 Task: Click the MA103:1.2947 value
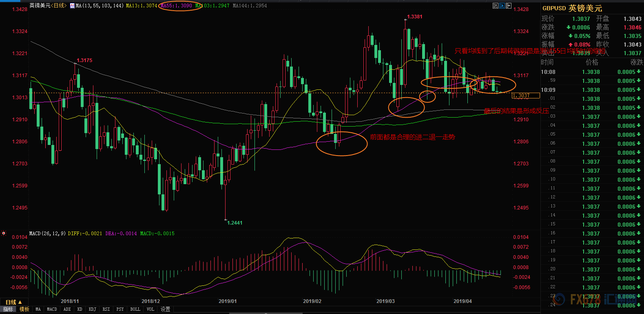[x=212, y=6]
